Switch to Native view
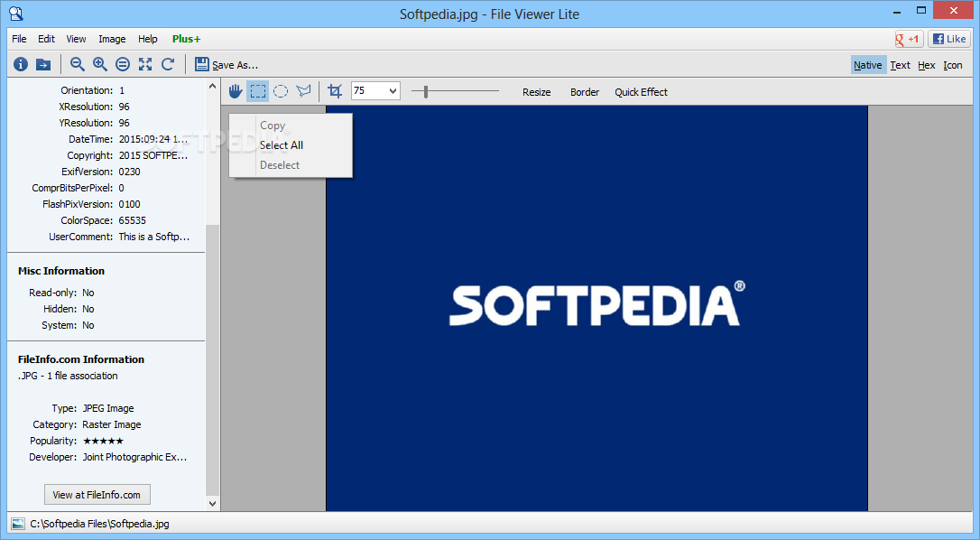This screenshot has width=980, height=540. tap(868, 65)
